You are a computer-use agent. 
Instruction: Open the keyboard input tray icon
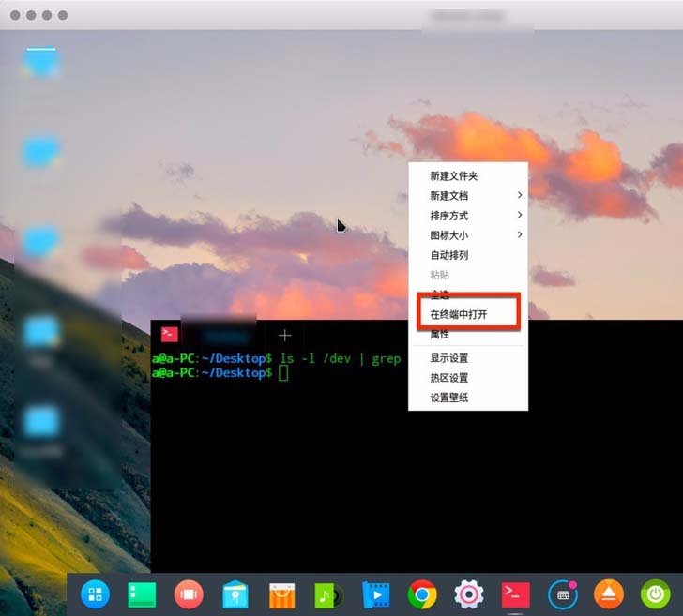pos(562,594)
